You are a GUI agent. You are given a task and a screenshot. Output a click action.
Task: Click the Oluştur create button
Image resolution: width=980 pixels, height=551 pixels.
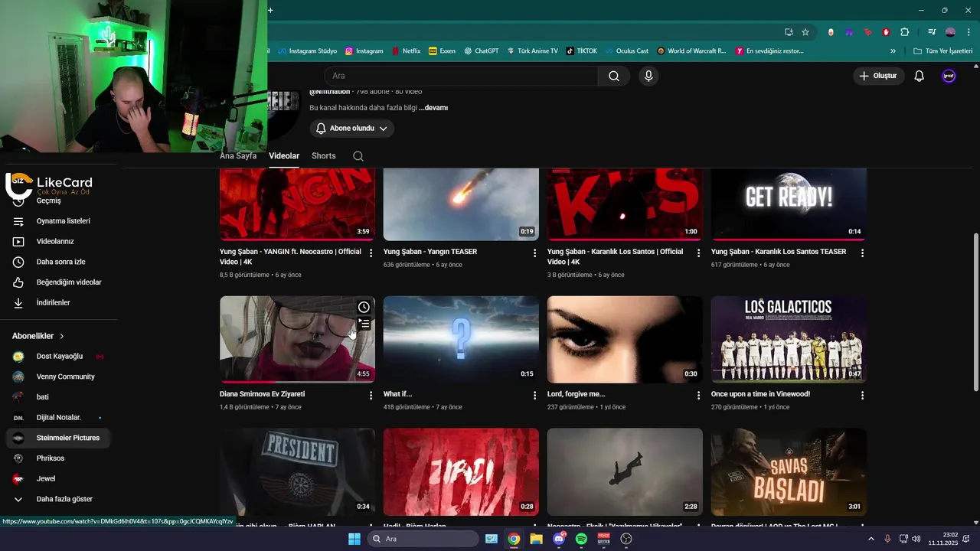879,76
